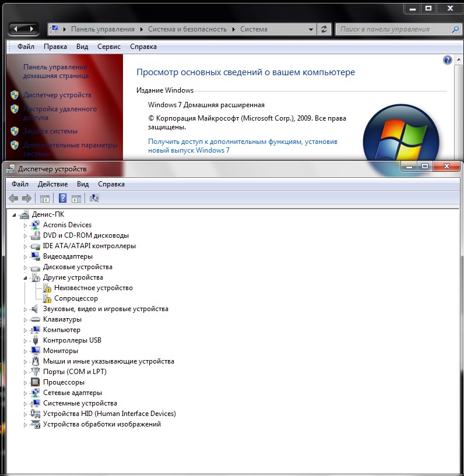Open Вид menu in Device Manager
The height and width of the screenshot is (476, 464).
coord(83,184)
